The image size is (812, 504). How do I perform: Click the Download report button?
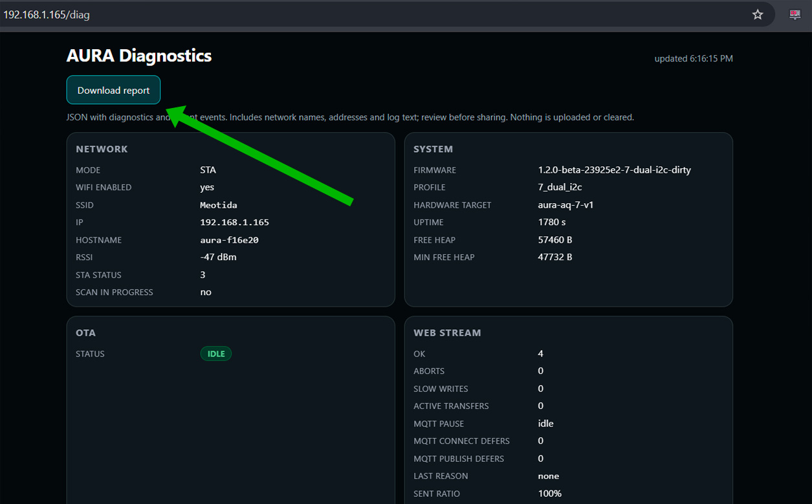113,90
